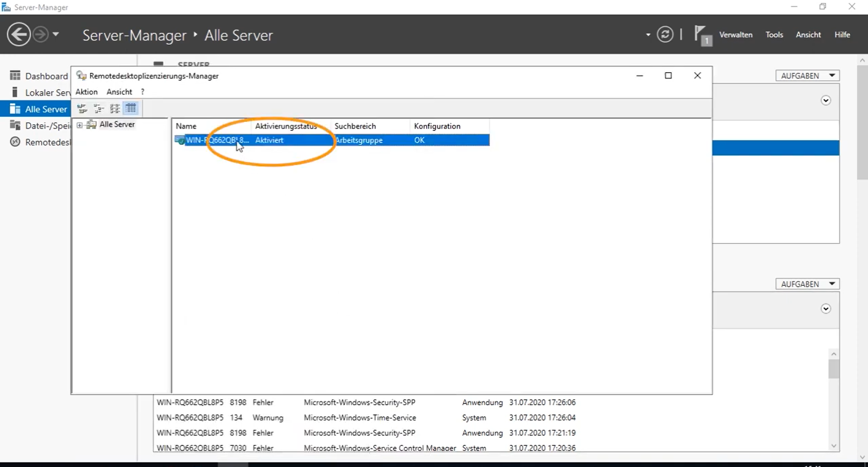Collapse the upper section chevron
The height and width of the screenshot is (467, 868).
pyautogui.click(x=826, y=101)
